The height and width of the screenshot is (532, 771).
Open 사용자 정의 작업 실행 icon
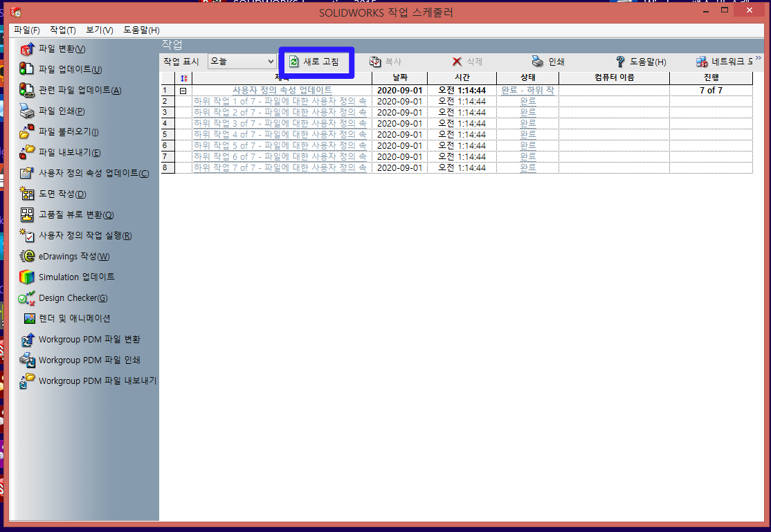(26, 235)
